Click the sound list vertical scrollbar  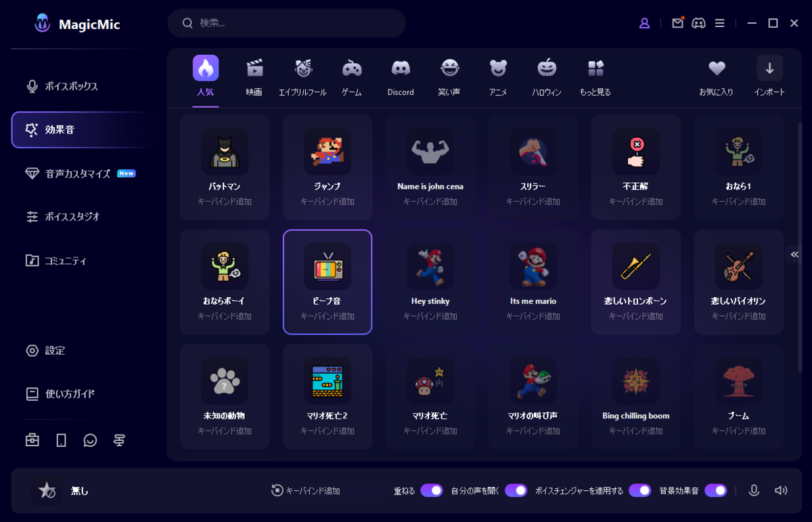point(800,246)
